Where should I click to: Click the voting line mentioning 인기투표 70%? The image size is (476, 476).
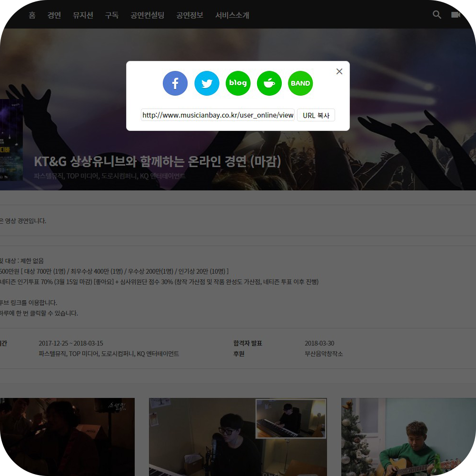[x=159, y=282]
